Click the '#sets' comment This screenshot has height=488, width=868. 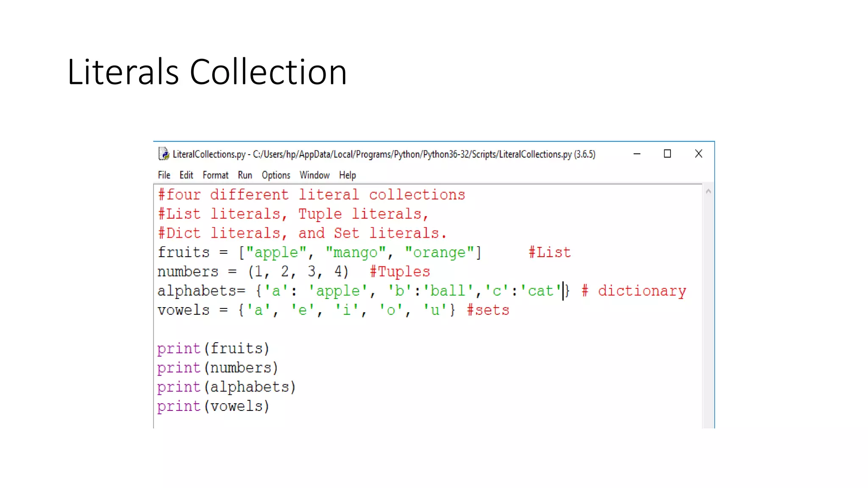[488, 310]
